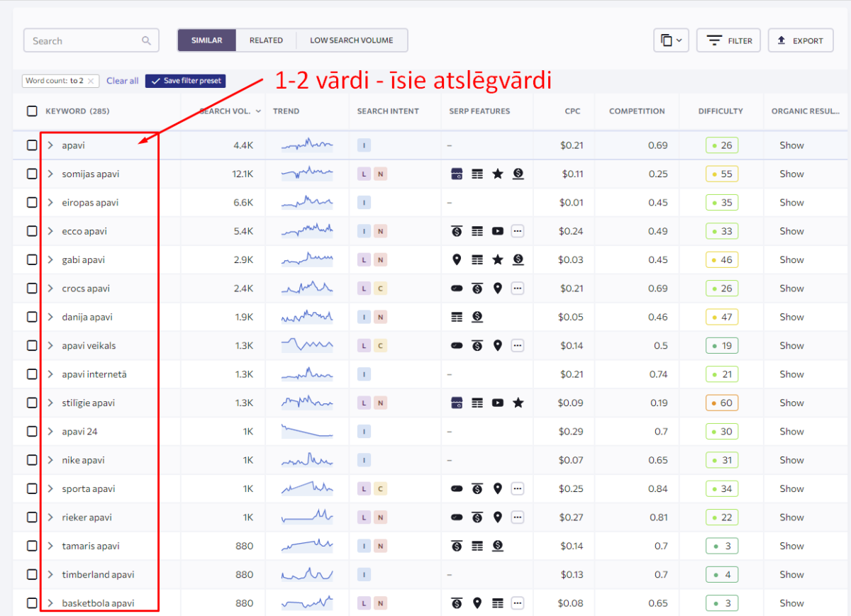Expand the ecco apavi keyword row
Viewport: 851px width, 616px height.
point(50,231)
